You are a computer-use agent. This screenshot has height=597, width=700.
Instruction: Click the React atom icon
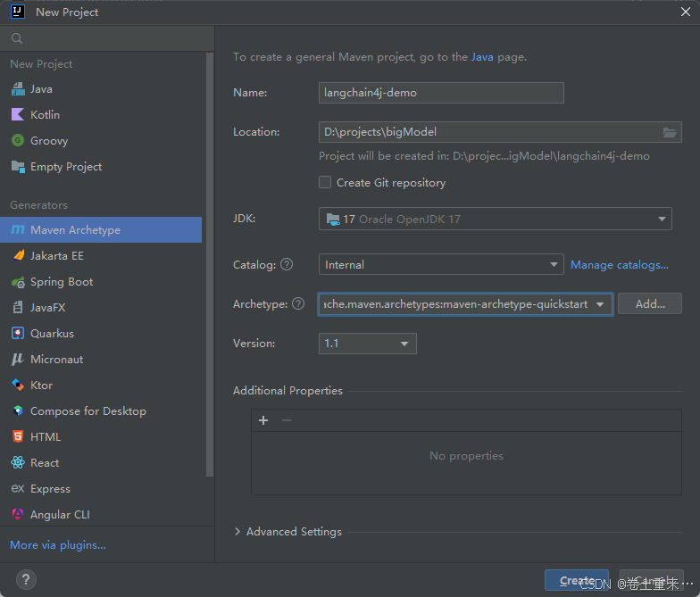[x=18, y=462]
